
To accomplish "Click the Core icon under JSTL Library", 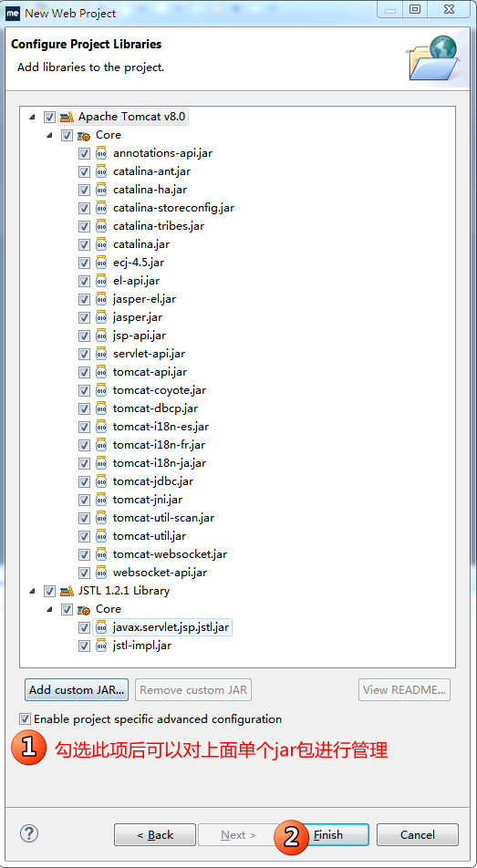I will pyautogui.click(x=84, y=609).
